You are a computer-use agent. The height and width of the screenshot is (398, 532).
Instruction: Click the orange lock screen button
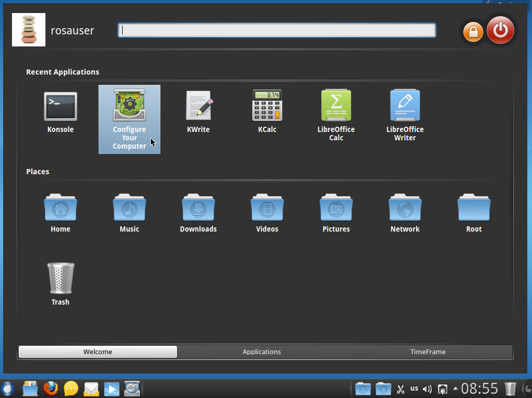click(x=473, y=32)
